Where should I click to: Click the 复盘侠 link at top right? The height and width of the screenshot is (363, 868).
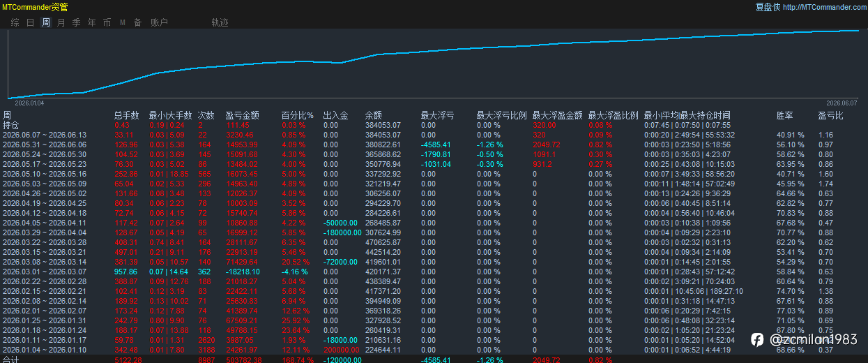coord(768,7)
